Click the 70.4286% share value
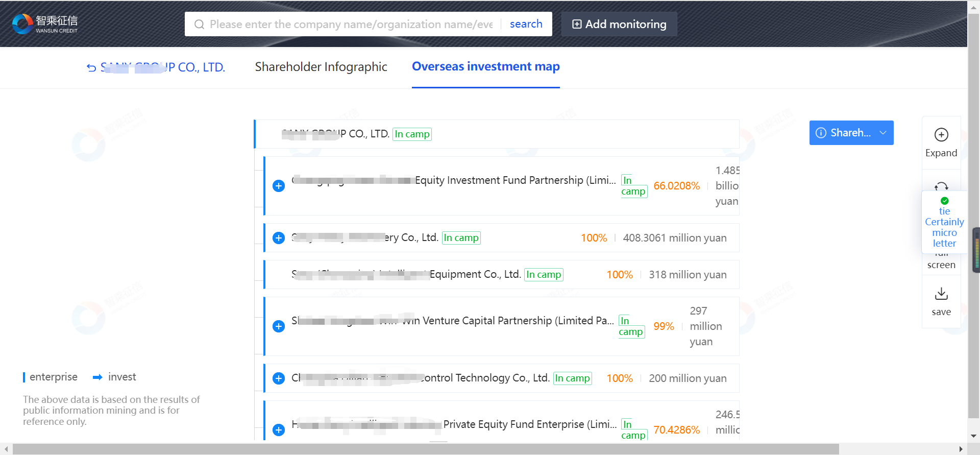 point(676,430)
